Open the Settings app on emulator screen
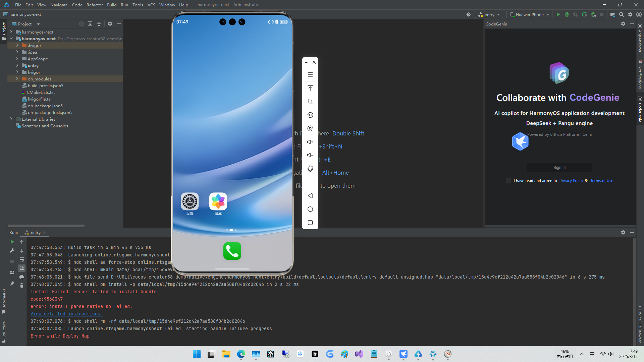 [190, 201]
